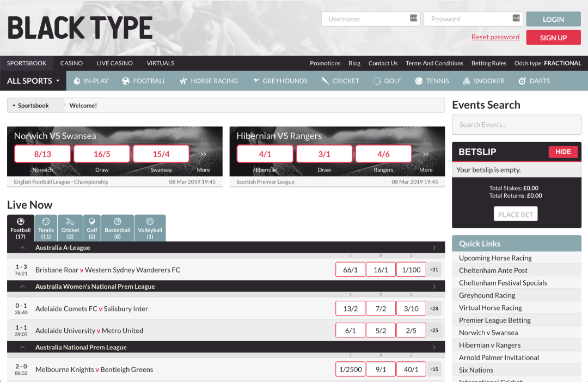Switch to the Golf live tab

92,228
